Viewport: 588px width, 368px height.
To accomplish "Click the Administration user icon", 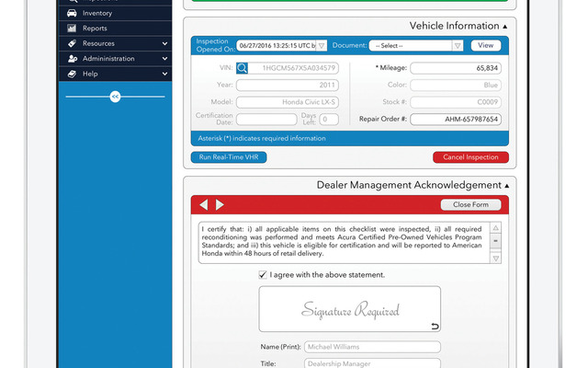I will [72, 59].
